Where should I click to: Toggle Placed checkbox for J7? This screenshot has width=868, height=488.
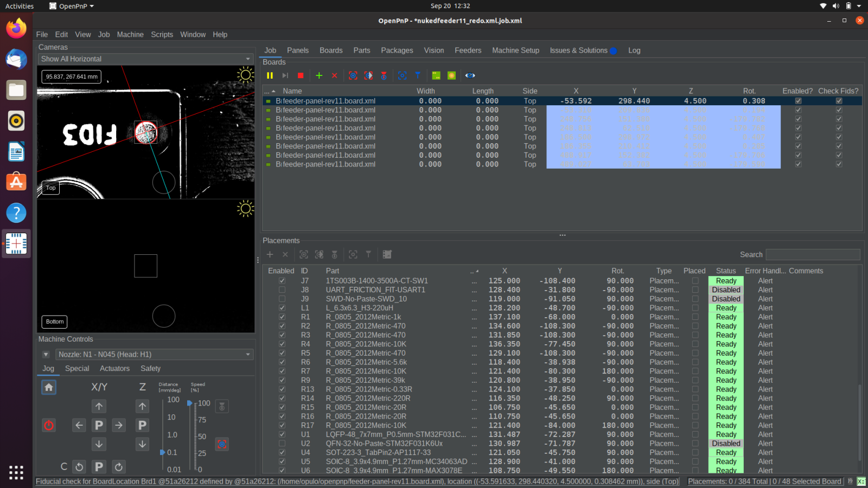[695, 281]
